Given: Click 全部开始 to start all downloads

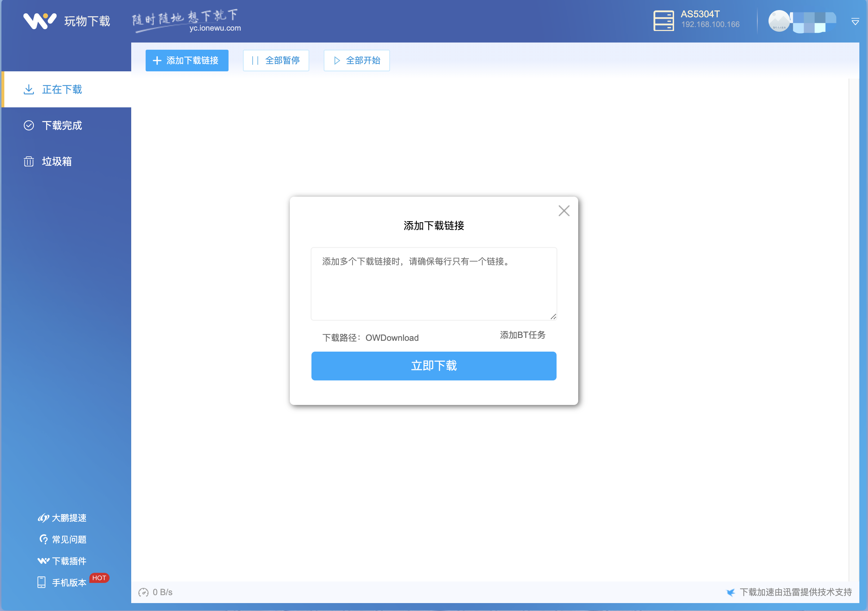Looking at the screenshot, I should coord(356,61).
